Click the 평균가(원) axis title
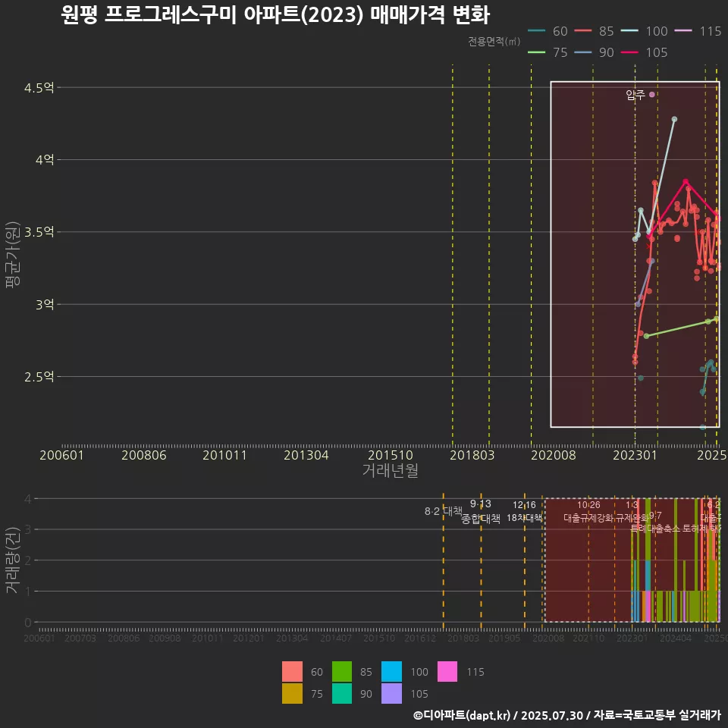 (13, 255)
